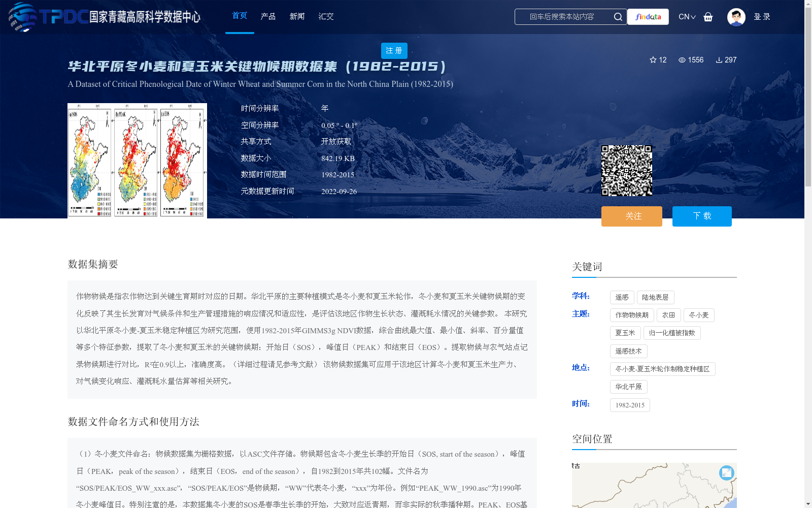Expand the CN language dropdown
Viewport: 812px width, 508px height.
pos(687,17)
